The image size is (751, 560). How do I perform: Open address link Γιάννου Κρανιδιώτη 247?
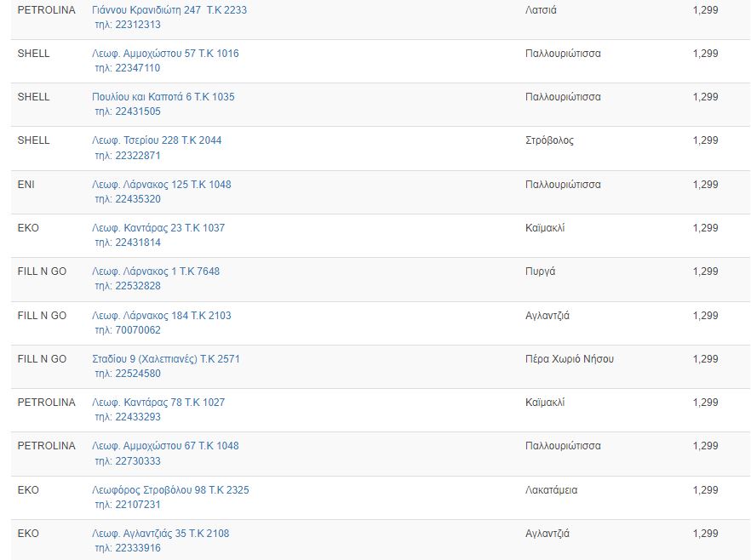169,10
